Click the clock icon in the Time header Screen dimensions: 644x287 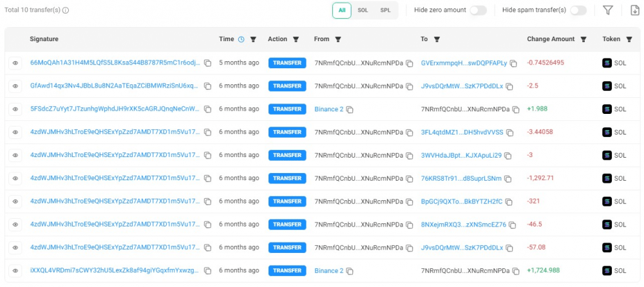(241, 39)
